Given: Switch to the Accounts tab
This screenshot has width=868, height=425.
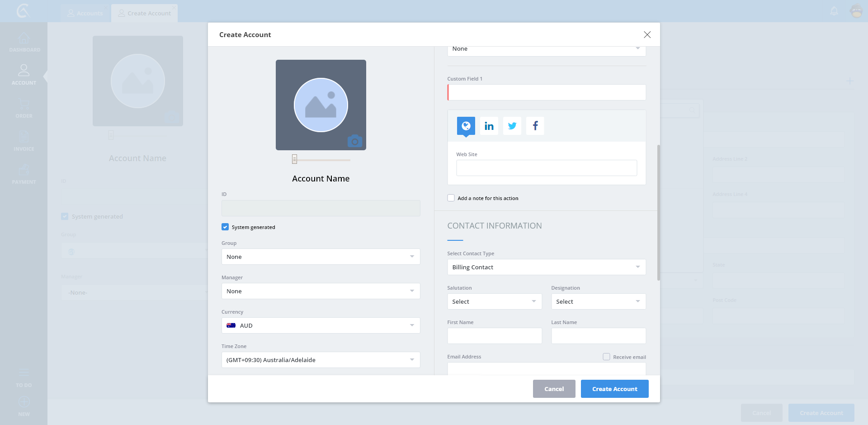Looking at the screenshot, I should pyautogui.click(x=85, y=13).
